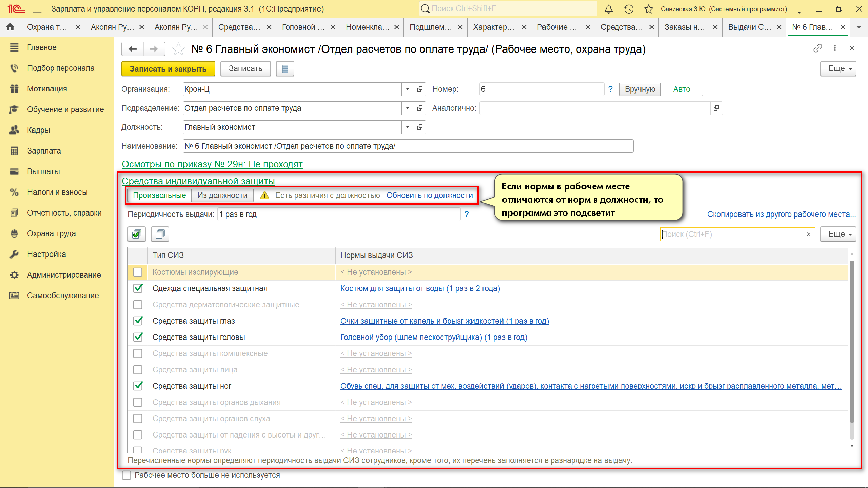Toggle Костюмы изолирующие checkbox
Image resolution: width=868 pixels, height=488 pixels.
[x=138, y=272]
